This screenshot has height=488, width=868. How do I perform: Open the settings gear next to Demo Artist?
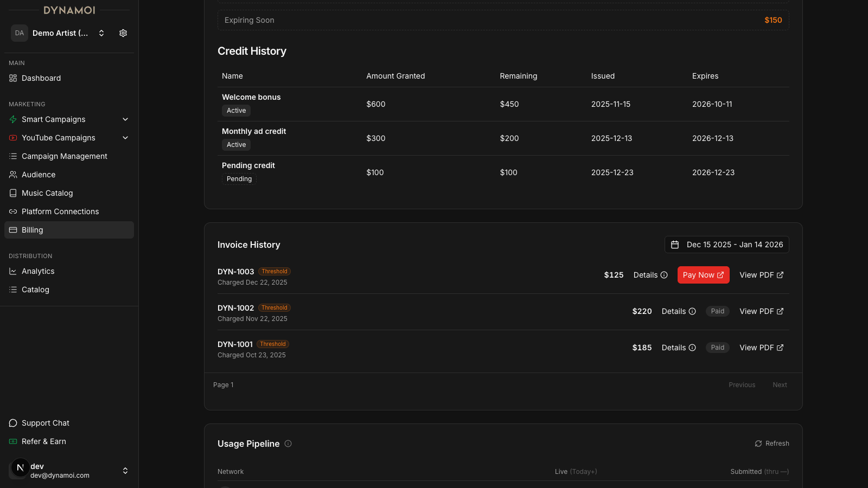[x=123, y=33]
